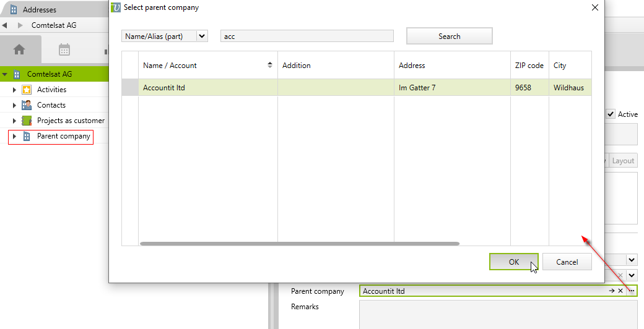Clear Parent company with X icon
This screenshot has width=644, height=329.
pyautogui.click(x=620, y=291)
